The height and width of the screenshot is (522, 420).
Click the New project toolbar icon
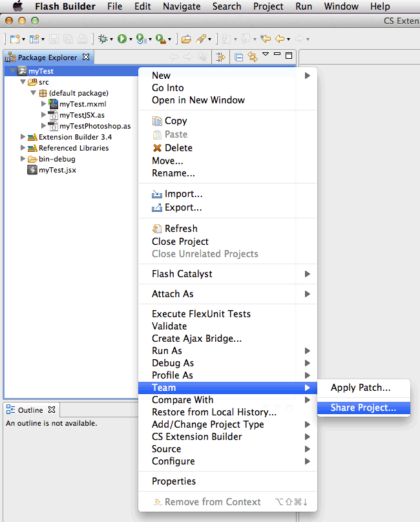[x=14, y=39]
